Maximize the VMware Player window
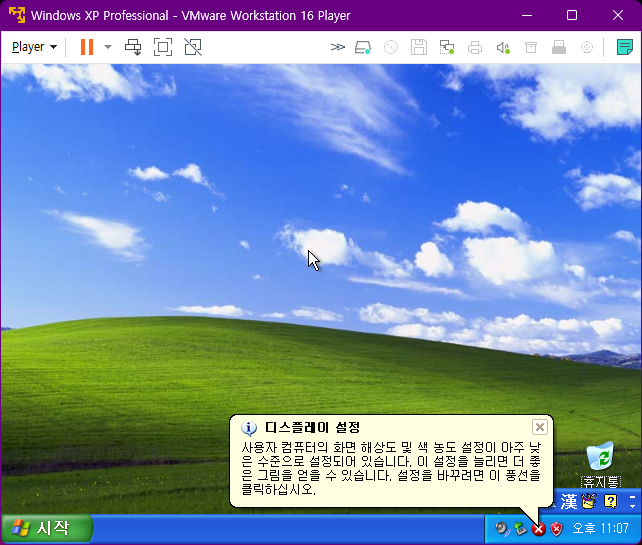The image size is (642, 545). pos(572,15)
